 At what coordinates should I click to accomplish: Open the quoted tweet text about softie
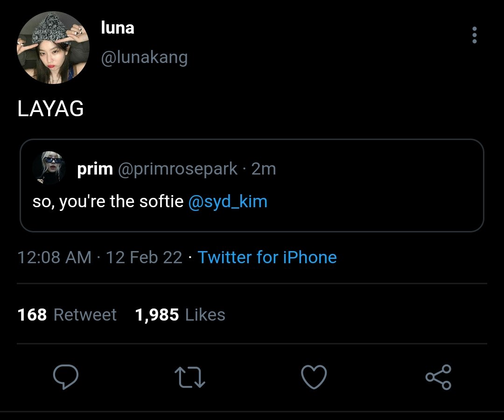(x=107, y=202)
